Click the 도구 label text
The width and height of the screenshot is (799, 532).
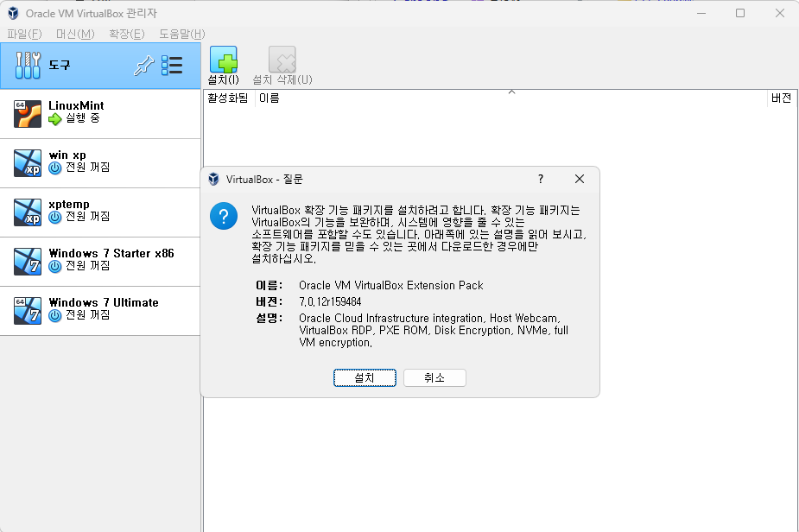click(59, 66)
